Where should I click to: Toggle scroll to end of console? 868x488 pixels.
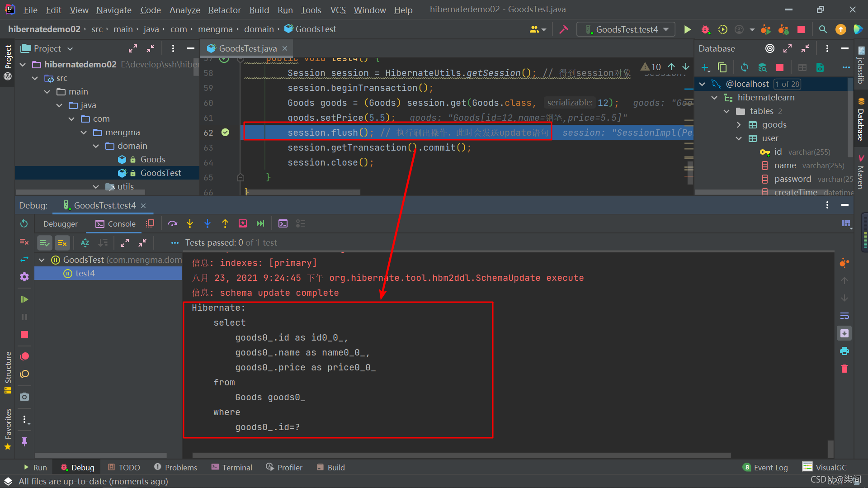coord(844,333)
